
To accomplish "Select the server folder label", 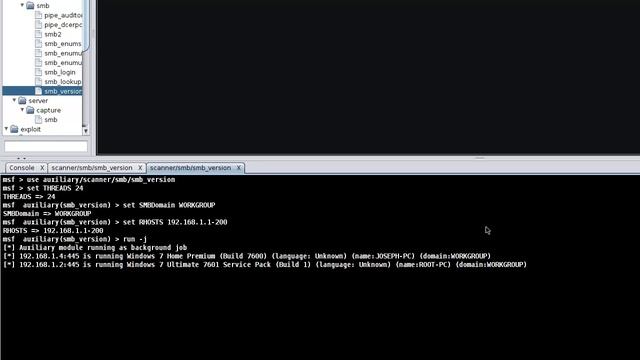I will 38,100.
